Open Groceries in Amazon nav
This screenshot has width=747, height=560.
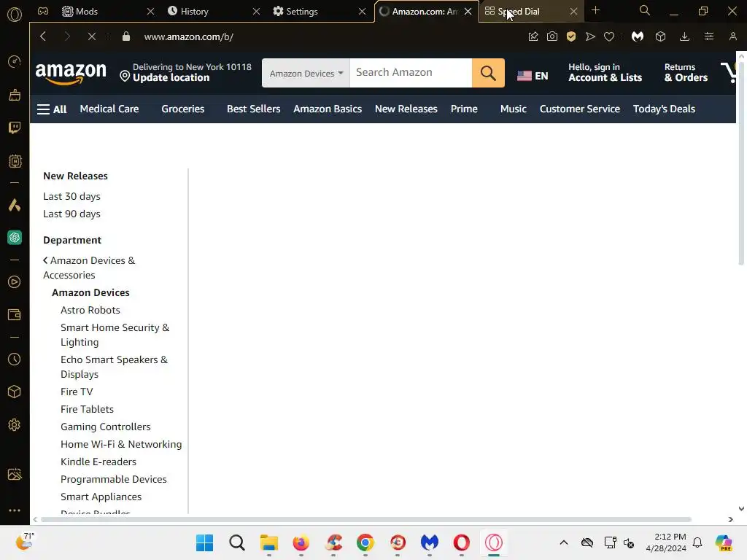(183, 109)
